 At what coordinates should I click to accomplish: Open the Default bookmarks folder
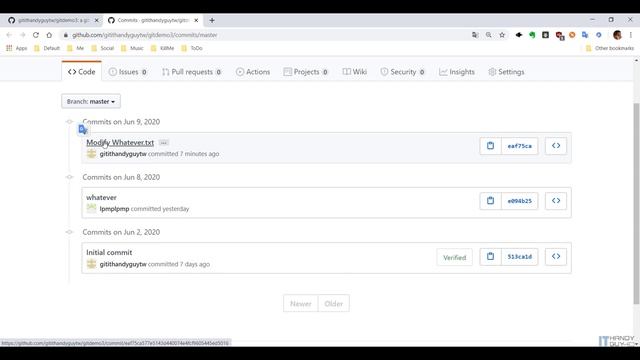pyautogui.click(x=47, y=48)
